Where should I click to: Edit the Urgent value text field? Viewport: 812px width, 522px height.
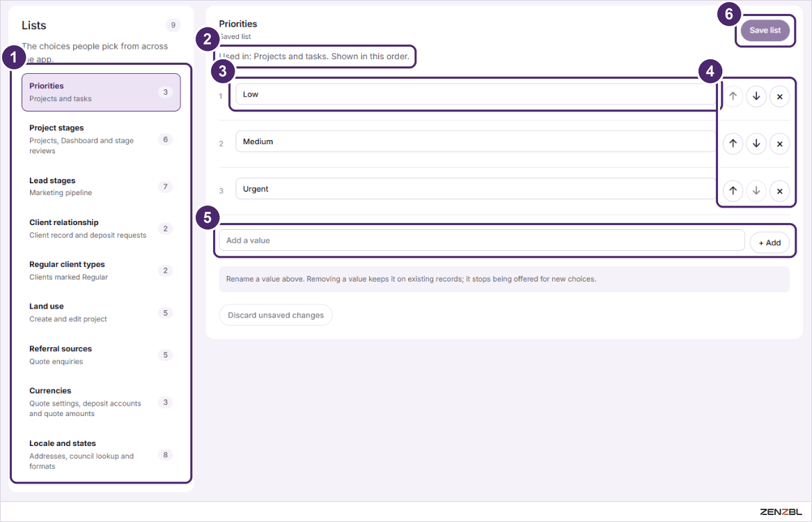point(476,189)
